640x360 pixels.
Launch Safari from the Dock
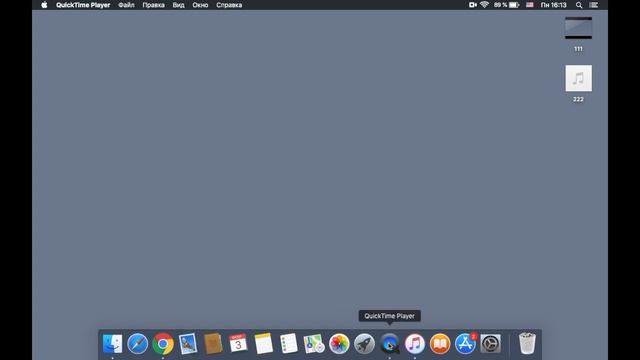pos(138,344)
